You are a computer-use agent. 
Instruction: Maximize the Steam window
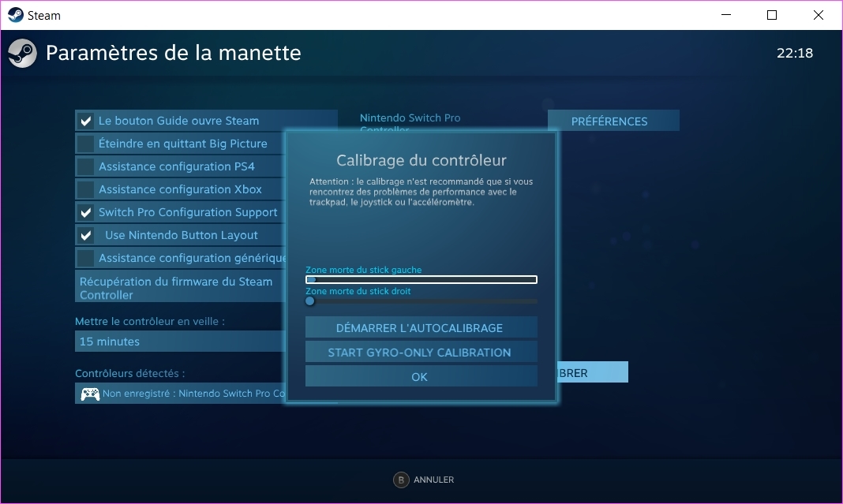point(771,15)
